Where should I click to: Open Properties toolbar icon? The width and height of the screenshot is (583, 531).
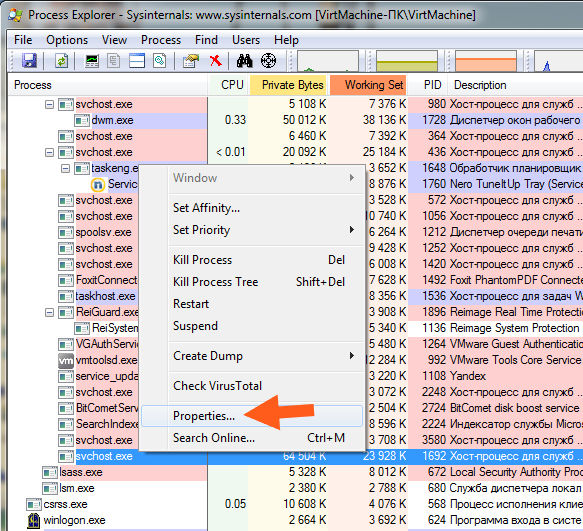tap(191, 60)
